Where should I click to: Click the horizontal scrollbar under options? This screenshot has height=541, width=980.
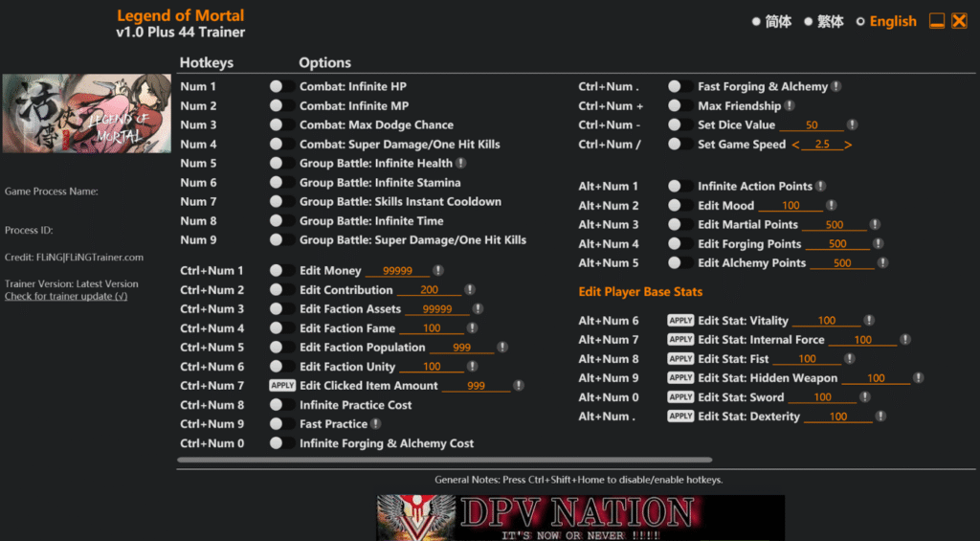tap(445, 461)
